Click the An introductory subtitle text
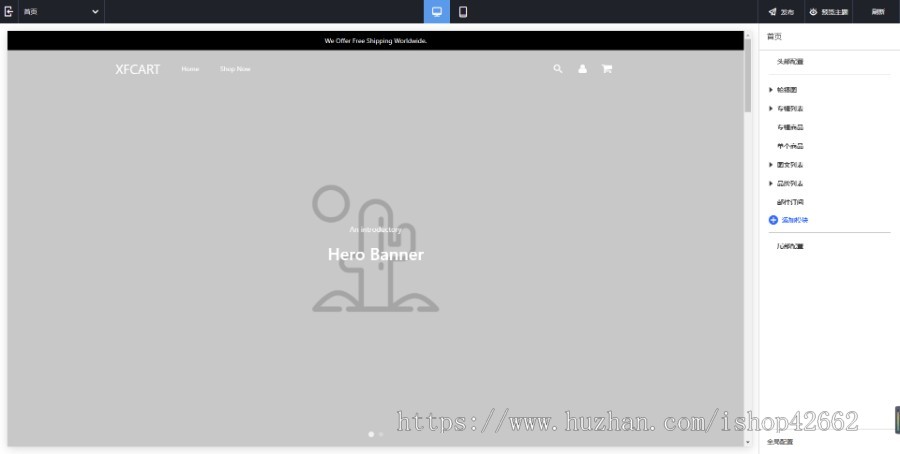The height and width of the screenshot is (454, 900). (x=375, y=229)
